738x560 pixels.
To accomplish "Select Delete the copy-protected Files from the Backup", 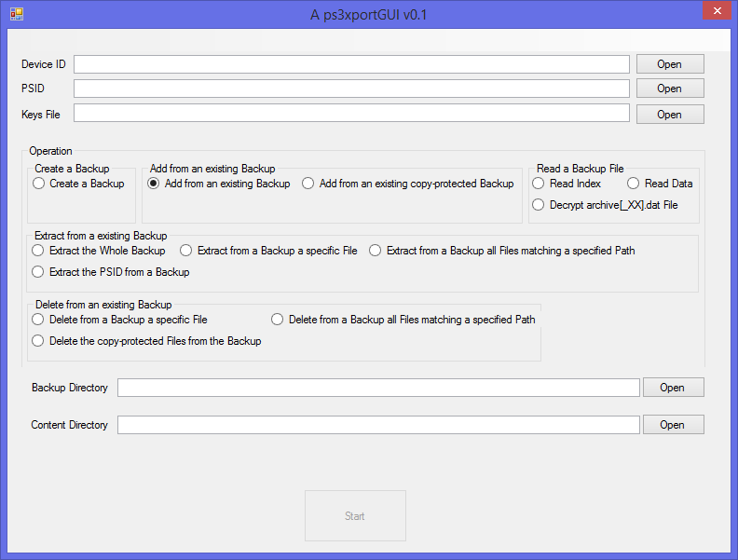I will [38, 341].
